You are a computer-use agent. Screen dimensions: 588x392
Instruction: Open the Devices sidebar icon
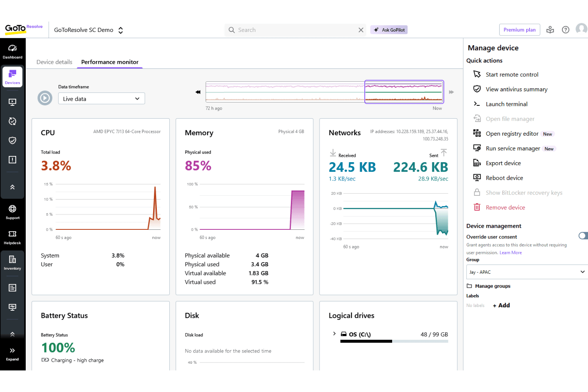click(12, 77)
